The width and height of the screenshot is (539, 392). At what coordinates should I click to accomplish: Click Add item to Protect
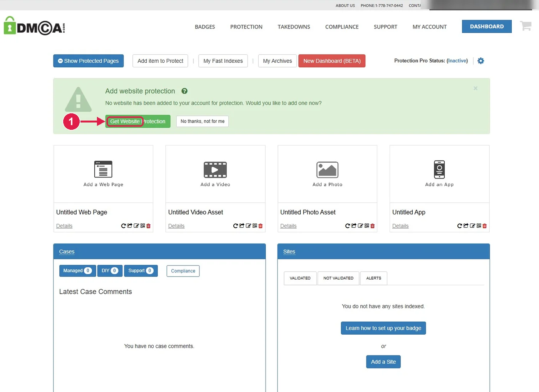pyautogui.click(x=160, y=61)
